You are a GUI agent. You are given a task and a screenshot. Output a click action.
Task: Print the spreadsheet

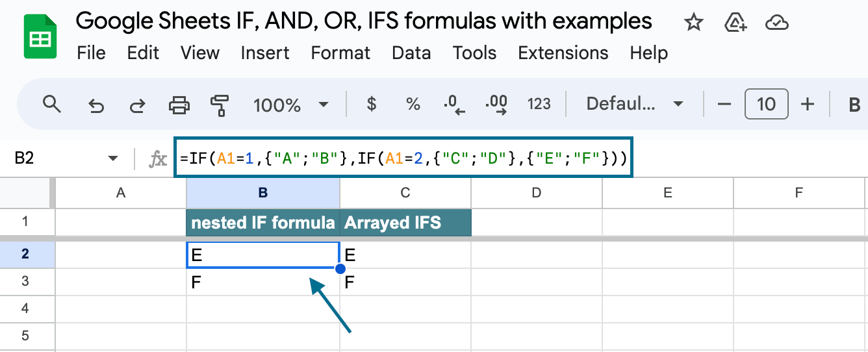pyautogui.click(x=179, y=104)
